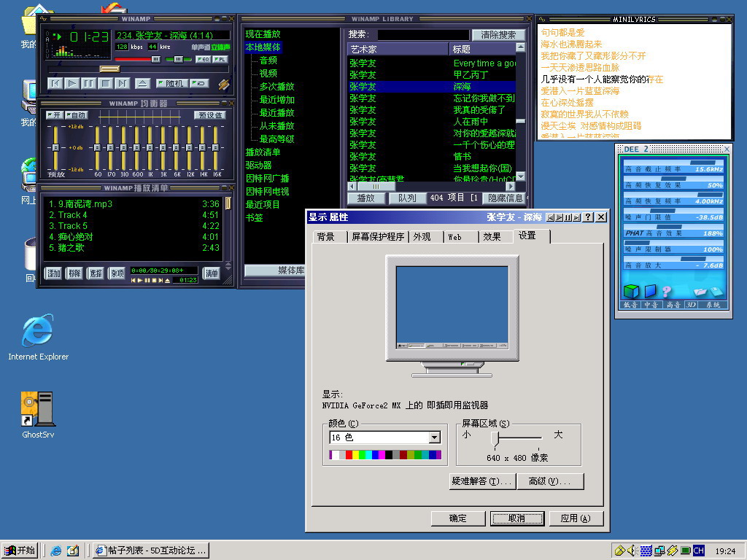
Task: Click the Library 搜索 search input field
Action: click(423, 35)
